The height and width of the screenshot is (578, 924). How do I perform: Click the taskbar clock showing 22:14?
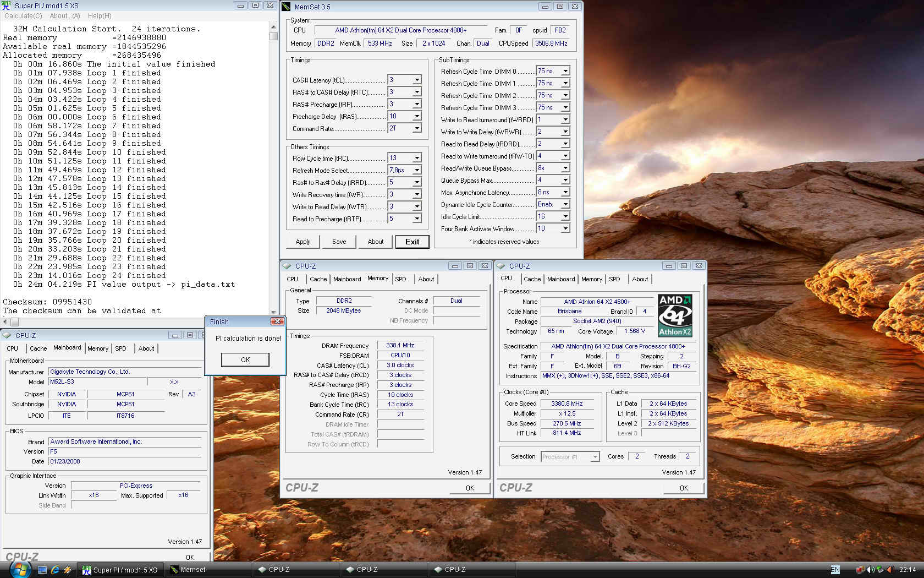[x=908, y=570]
